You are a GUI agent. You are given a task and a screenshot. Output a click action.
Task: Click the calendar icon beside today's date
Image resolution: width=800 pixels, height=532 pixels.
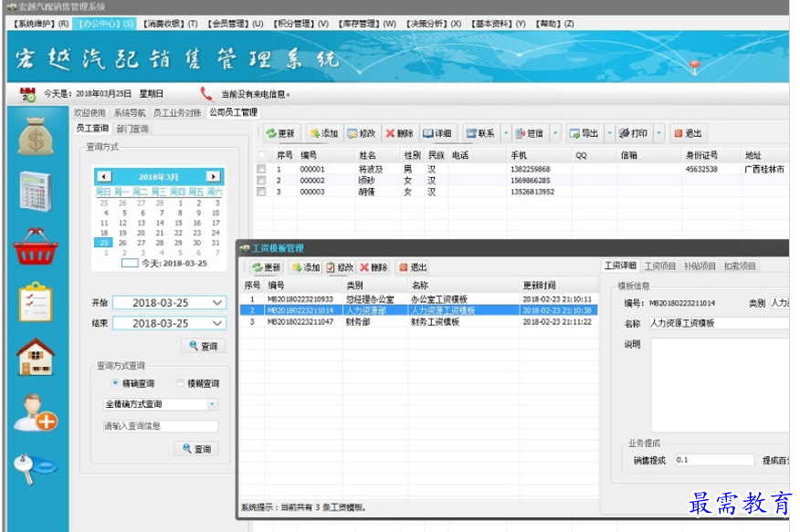(27, 94)
